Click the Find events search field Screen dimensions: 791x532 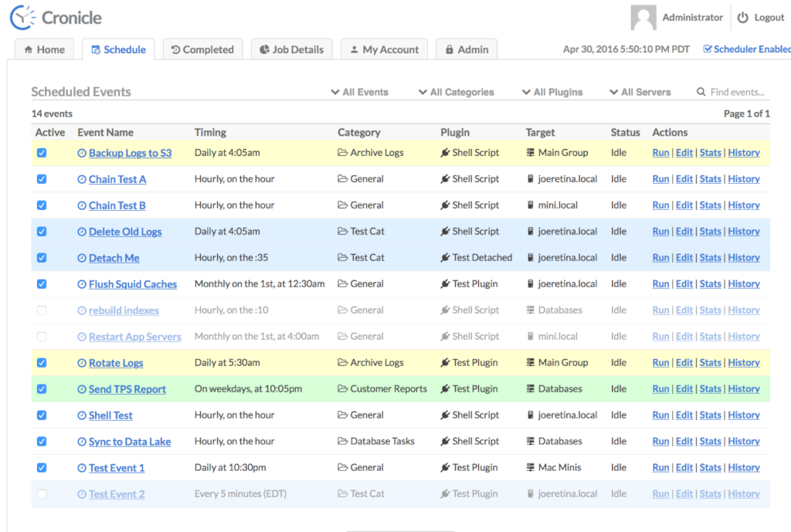738,92
